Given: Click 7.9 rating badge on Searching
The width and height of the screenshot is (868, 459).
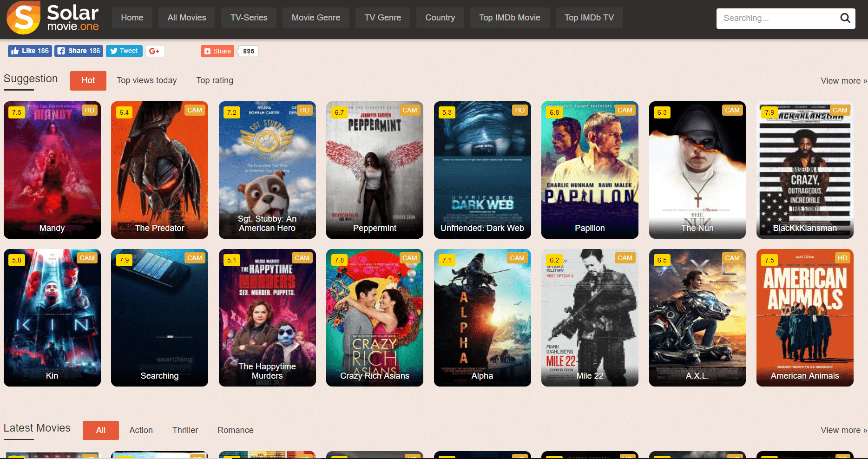Looking at the screenshot, I should [x=124, y=260].
